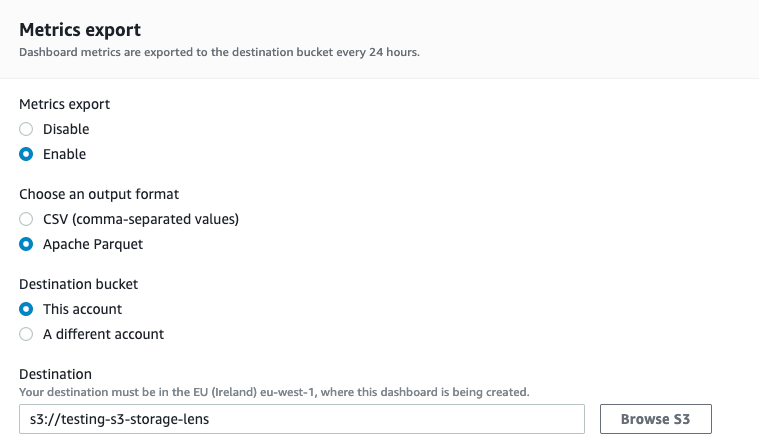Click the "CSV (comma-separated values)" label text
Screen dimensions: 759x440
tap(141, 219)
